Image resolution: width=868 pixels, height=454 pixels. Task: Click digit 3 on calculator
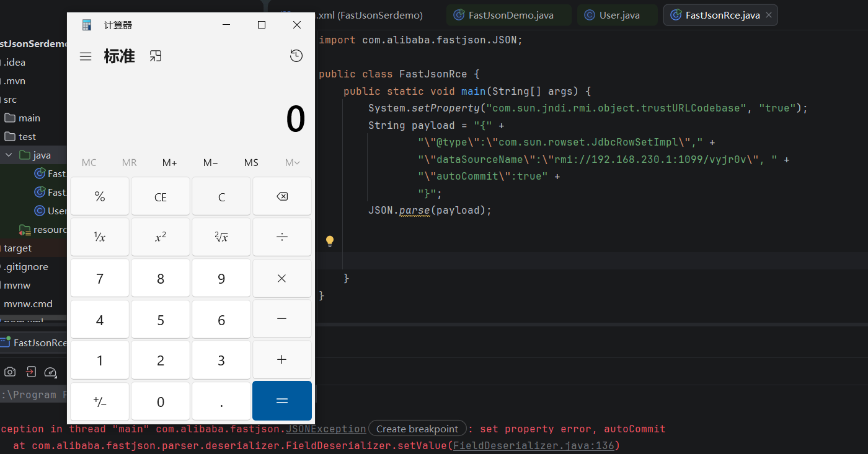(221, 360)
